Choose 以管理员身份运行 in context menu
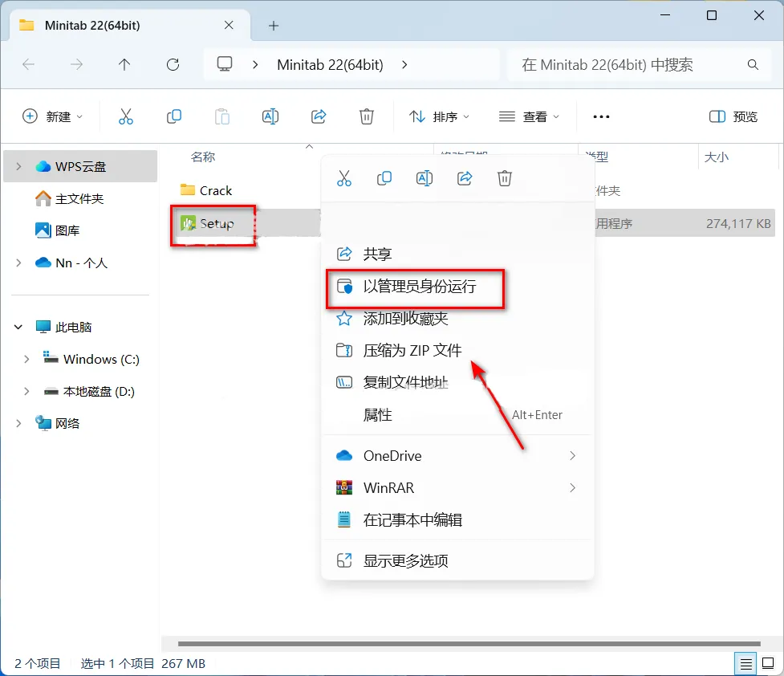Screen dimensions: 784x676 coord(457,287)
